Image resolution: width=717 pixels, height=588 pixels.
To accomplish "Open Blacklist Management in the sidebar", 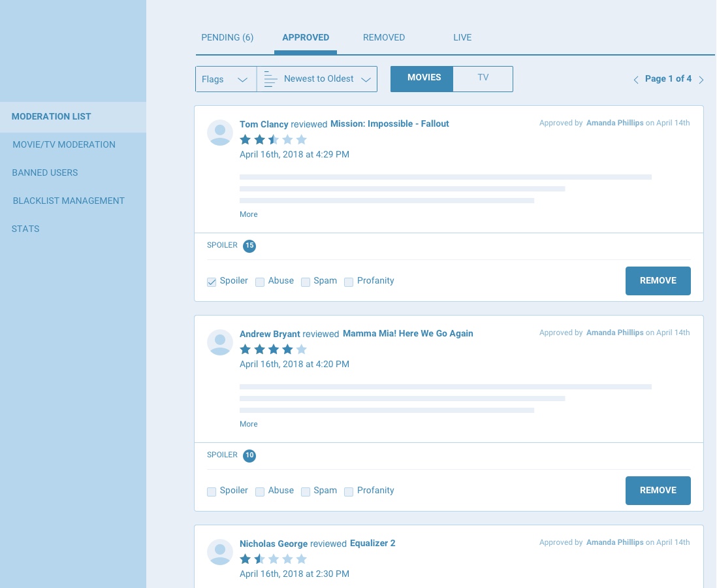I will [69, 201].
